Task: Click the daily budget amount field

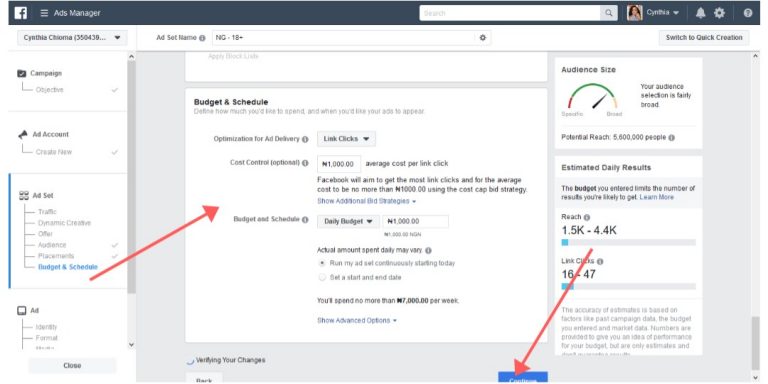Action: (x=415, y=221)
